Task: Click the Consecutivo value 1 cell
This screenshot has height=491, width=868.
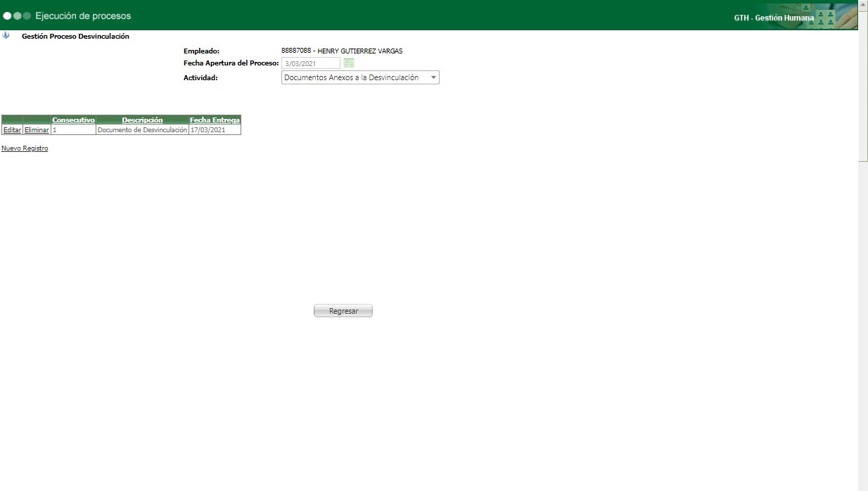Action: click(73, 130)
